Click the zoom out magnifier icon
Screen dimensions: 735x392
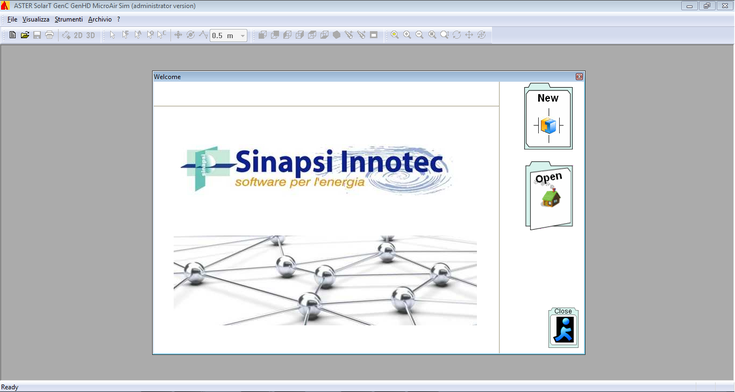420,35
